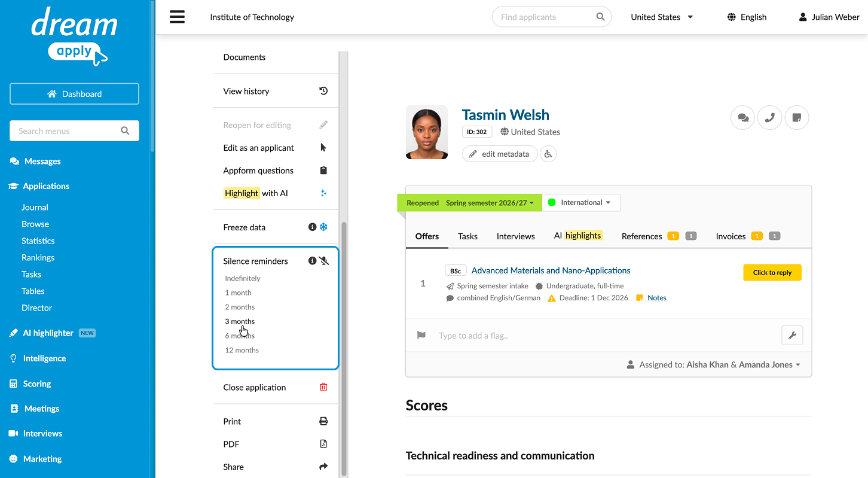Open the Julian Weber user menu
868x478 pixels.
click(829, 17)
